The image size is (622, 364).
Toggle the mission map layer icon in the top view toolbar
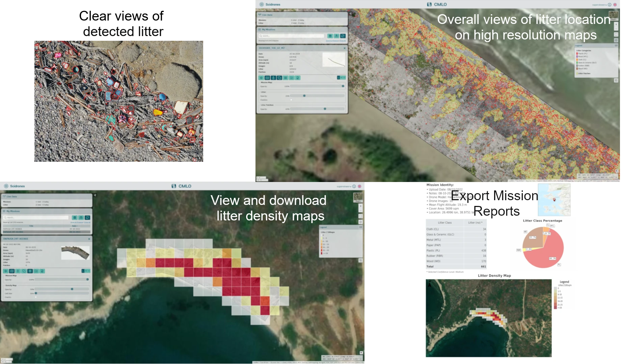(x=267, y=78)
